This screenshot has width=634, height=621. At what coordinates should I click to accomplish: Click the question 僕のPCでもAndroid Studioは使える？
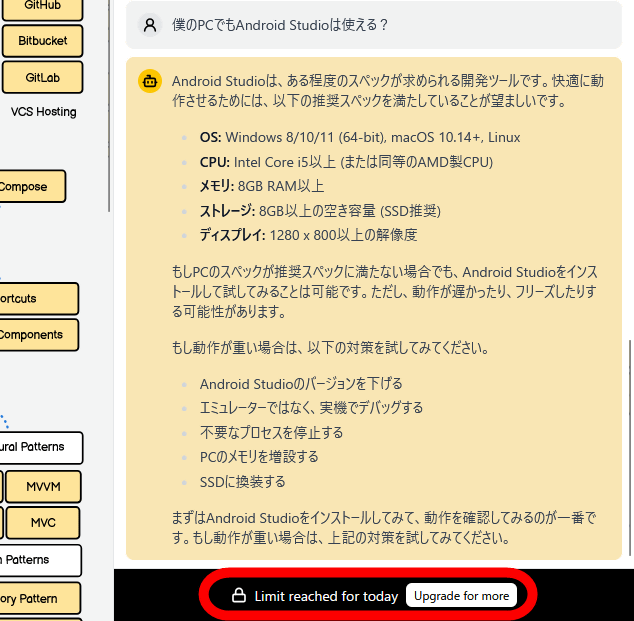[x=280, y=25]
